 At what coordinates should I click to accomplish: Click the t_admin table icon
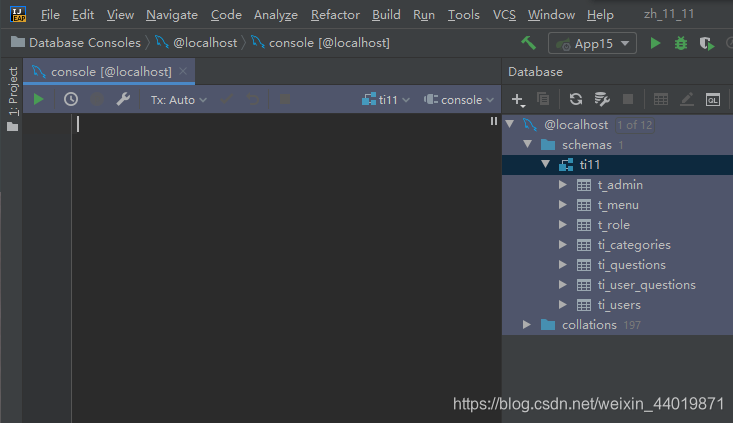(584, 185)
